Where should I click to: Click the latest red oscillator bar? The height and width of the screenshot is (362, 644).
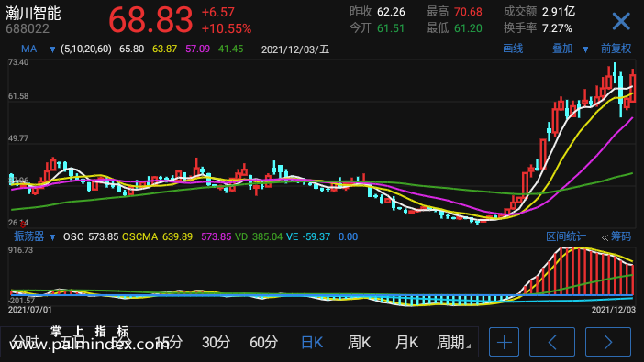(633, 280)
